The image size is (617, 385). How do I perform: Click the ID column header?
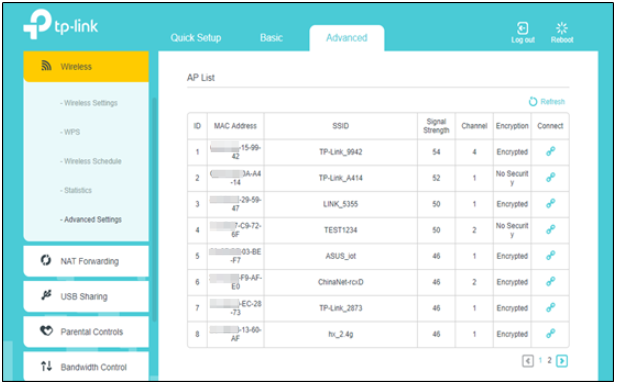pyautogui.click(x=197, y=126)
